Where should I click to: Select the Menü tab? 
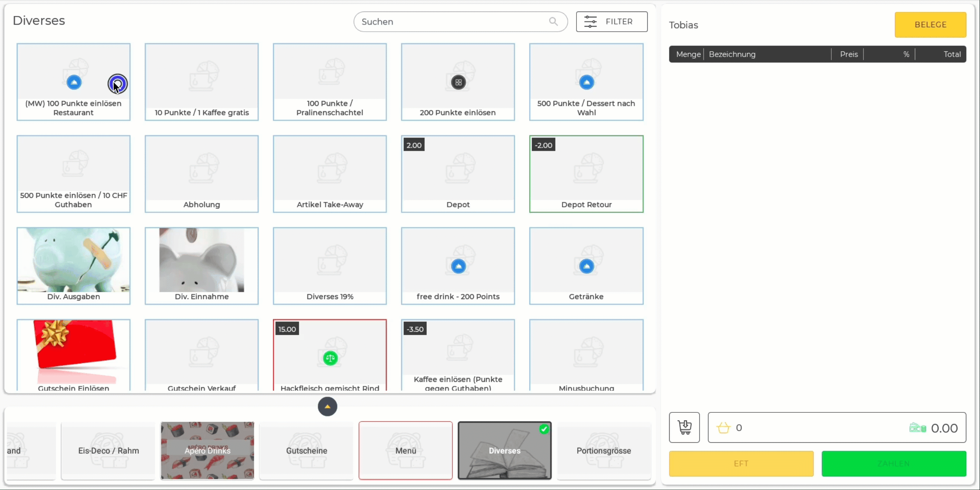click(x=406, y=450)
